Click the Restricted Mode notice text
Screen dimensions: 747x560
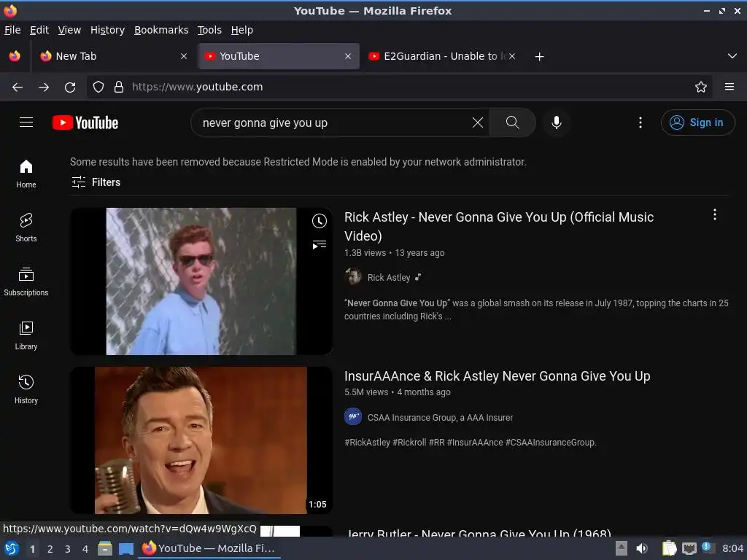click(298, 162)
